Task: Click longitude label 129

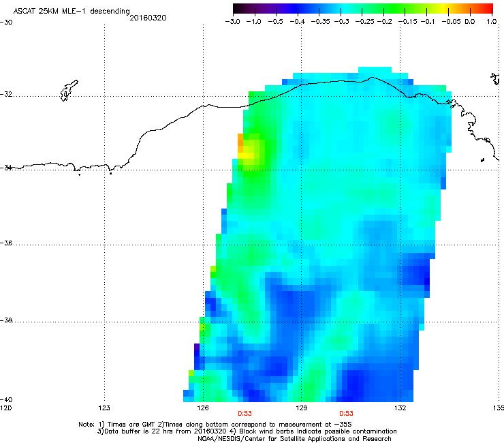Action: (301, 408)
